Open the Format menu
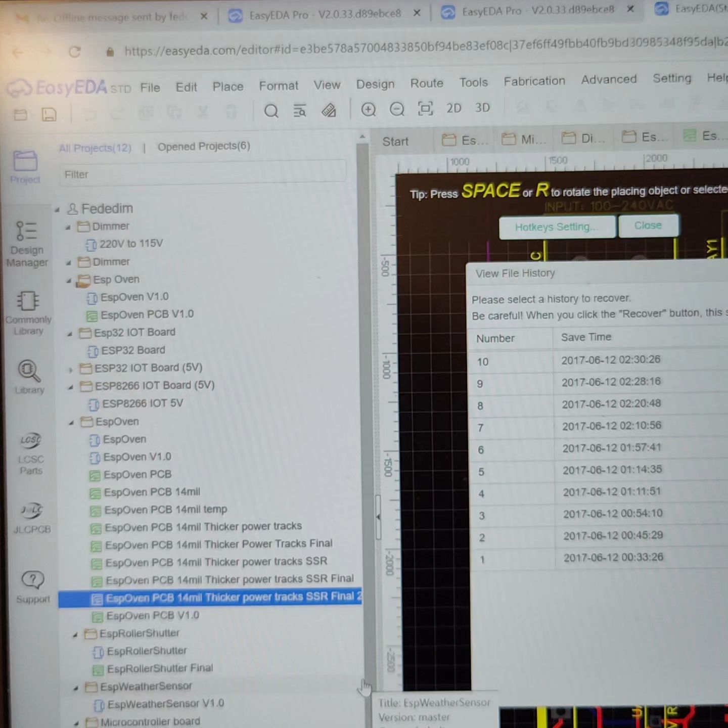This screenshot has height=728, width=728. click(x=279, y=85)
